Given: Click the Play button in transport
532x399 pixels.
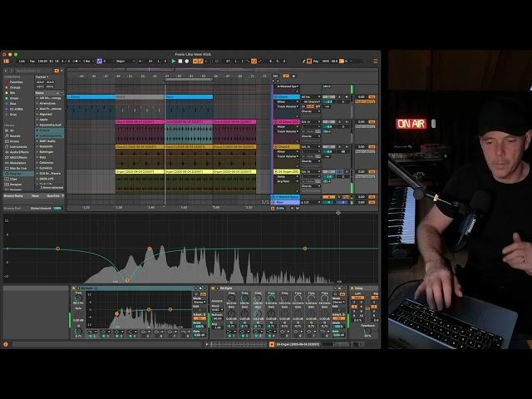Looking at the screenshot, I should tap(174, 61).
